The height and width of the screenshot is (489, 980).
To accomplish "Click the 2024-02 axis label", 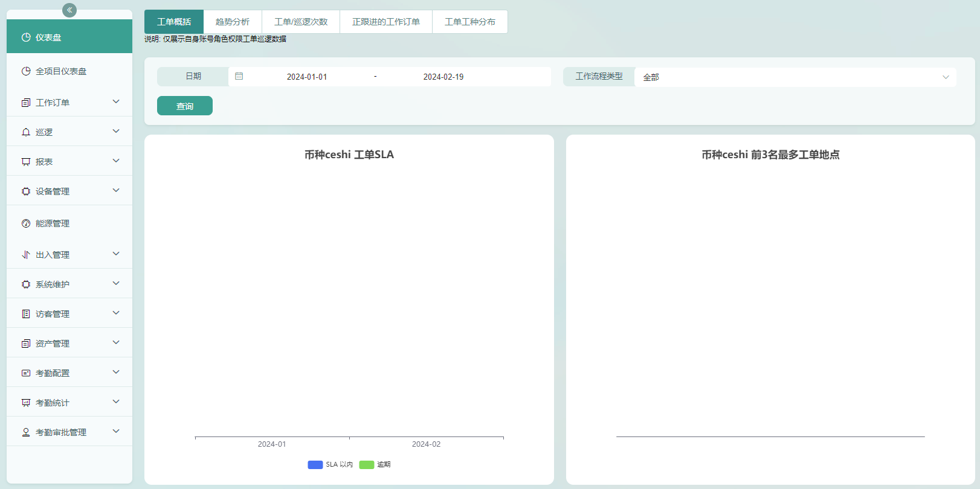I will (426, 444).
